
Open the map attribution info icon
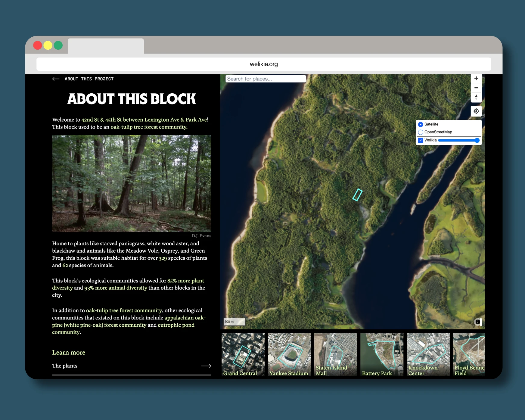[x=477, y=322]
